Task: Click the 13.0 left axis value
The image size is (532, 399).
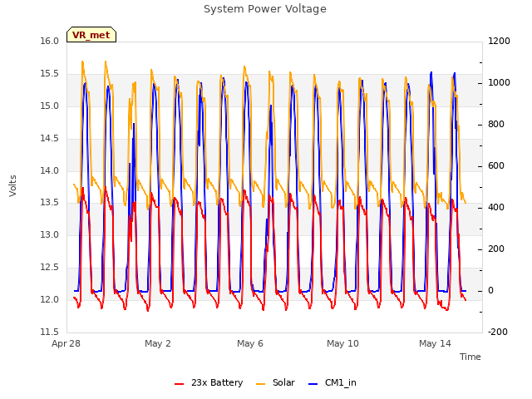Action: tap(50, 234)
